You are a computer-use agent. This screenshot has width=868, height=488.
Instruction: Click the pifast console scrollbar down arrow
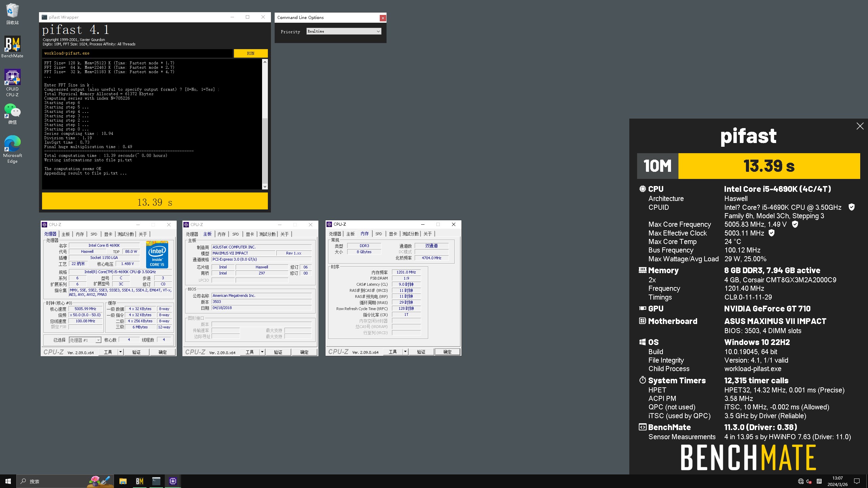265,186
